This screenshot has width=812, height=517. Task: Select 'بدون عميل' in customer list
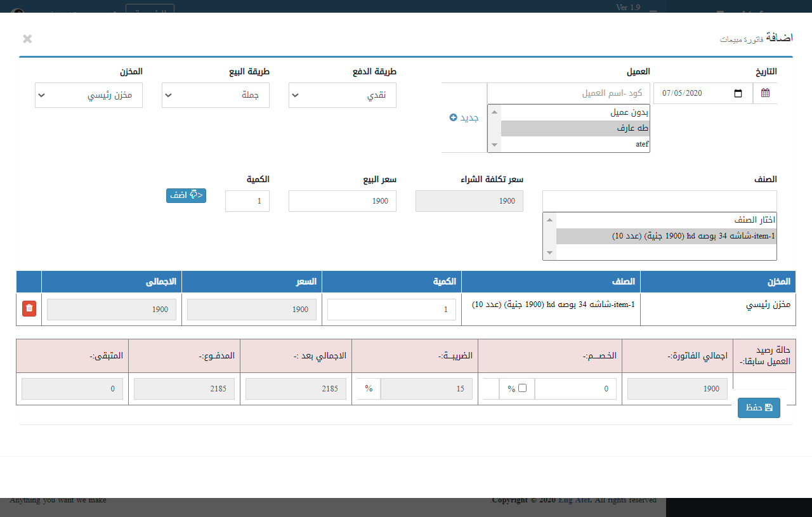point(576,113)
